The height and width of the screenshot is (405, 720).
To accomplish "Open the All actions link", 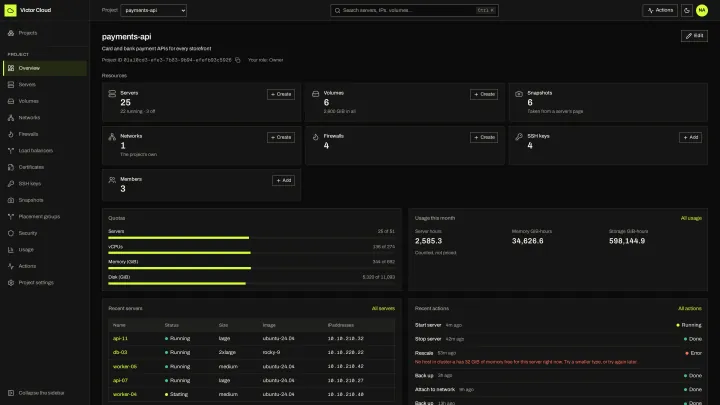I will tap(690, 309).
